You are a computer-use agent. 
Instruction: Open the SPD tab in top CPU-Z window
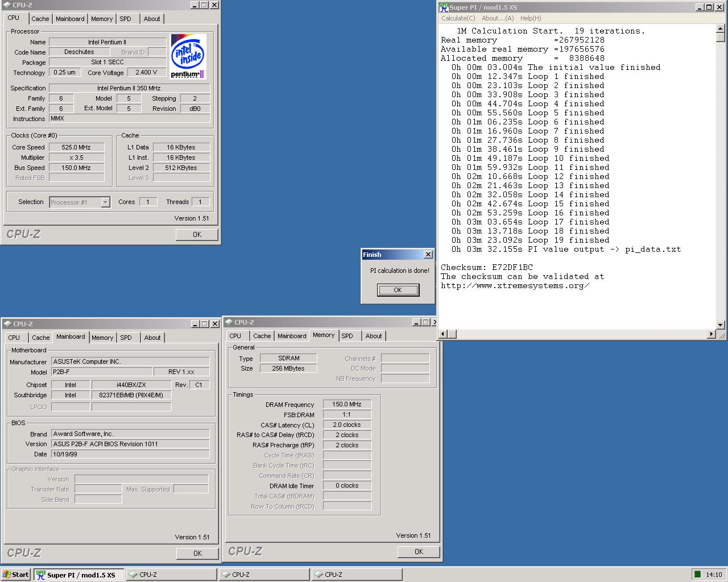pyautogui.click(x=126, y=19)
